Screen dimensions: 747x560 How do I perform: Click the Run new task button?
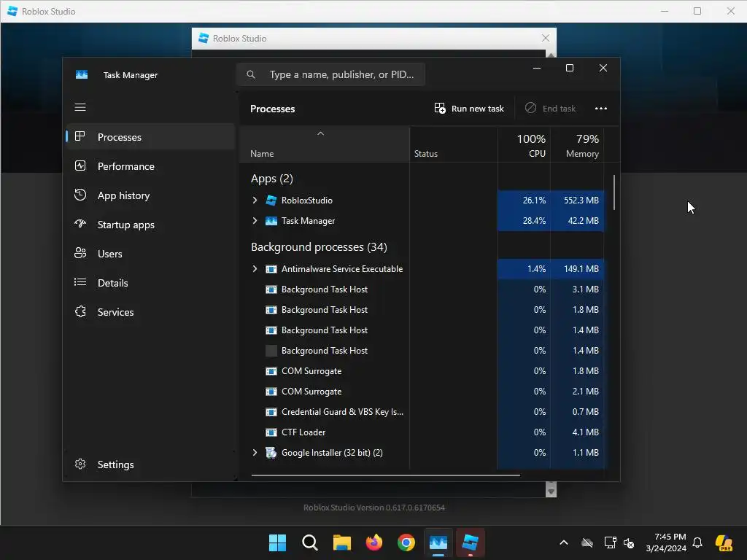point(469,109)
